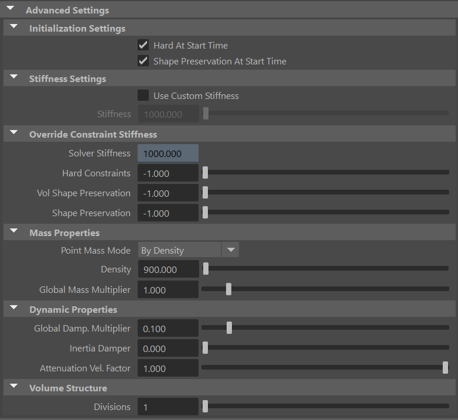This screenshot has width=458, height=420.
Task: Click the Inertia Damper slider handle
Action: tap(205, 348)
